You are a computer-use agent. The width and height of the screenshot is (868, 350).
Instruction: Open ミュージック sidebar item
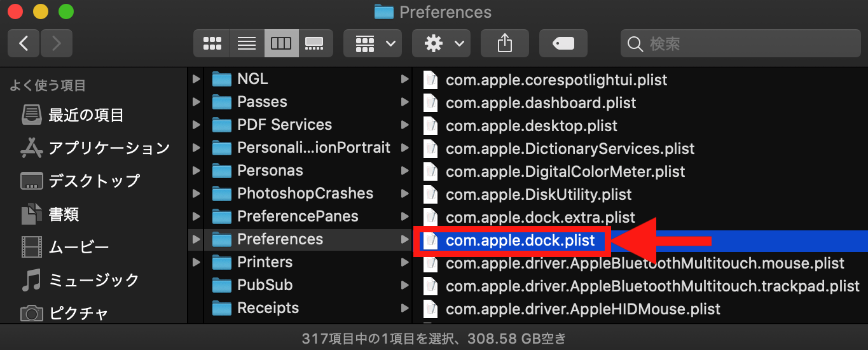[93, 280]
